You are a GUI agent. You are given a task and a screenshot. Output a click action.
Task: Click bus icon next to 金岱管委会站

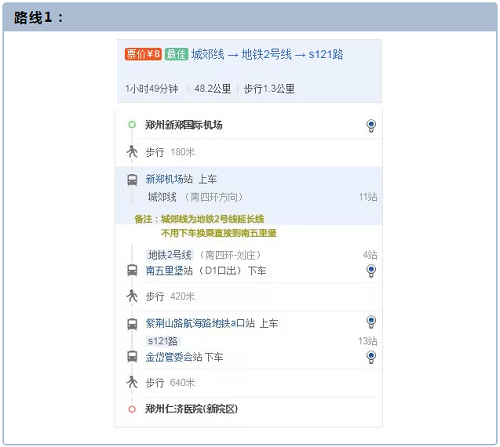click(132, 357)
